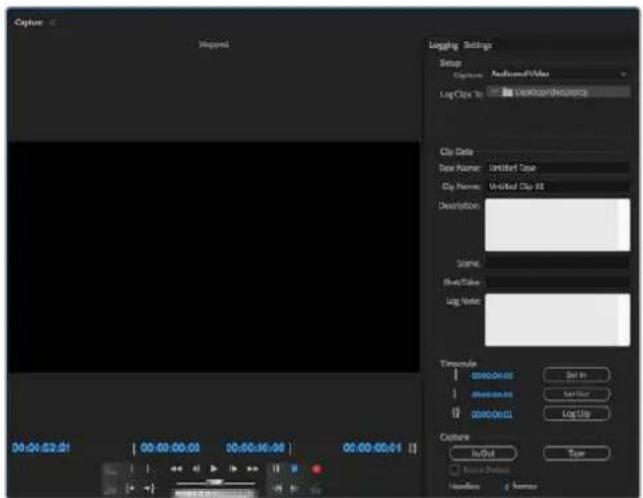This screenshot has width=643, height=498.
Task: Click the Set In button
Action: (x=577, y=375)
